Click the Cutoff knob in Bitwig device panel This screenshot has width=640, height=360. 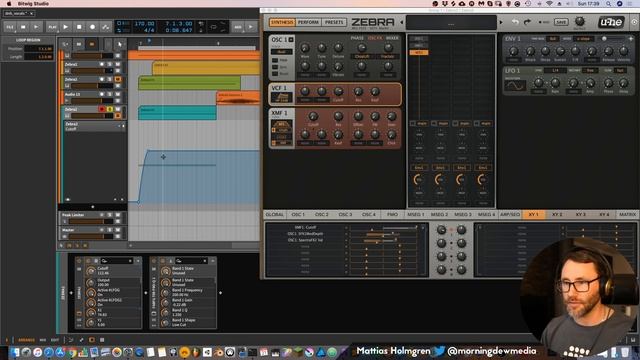[x=91, y=271]
